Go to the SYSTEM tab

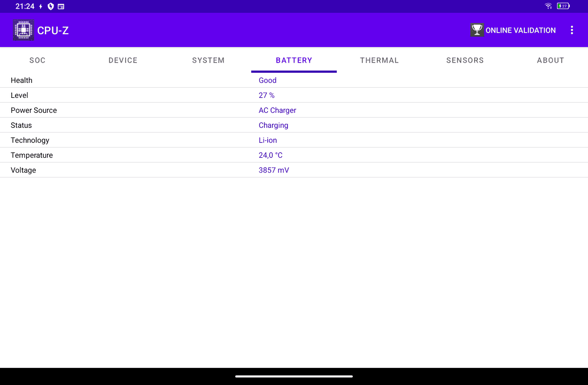pyautogui.click(x=208, y=60)
